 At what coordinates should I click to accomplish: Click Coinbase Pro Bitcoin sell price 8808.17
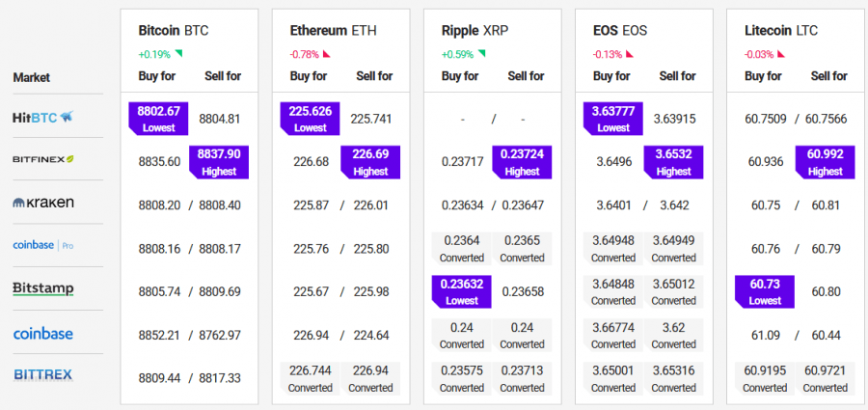[x=220, y=249]
